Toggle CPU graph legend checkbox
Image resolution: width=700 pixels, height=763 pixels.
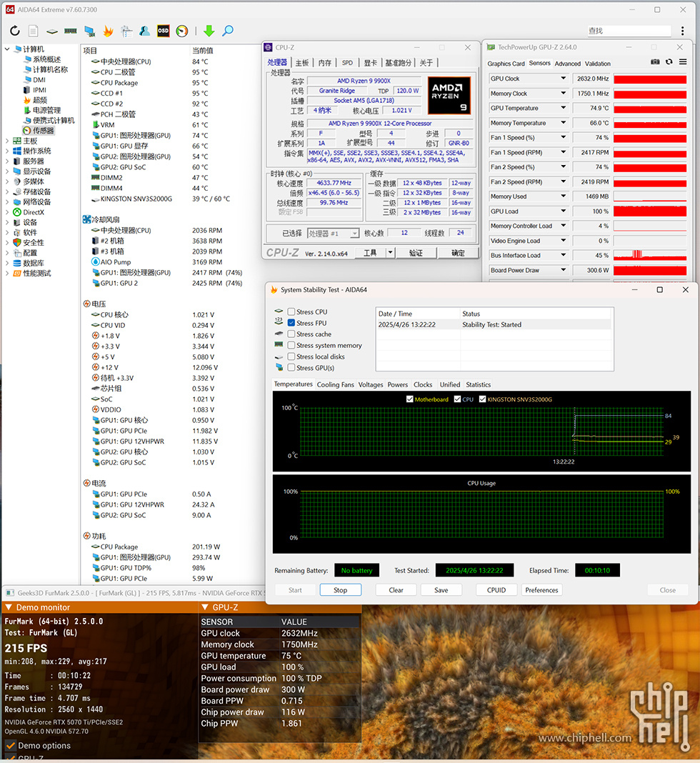pos(457,399)
